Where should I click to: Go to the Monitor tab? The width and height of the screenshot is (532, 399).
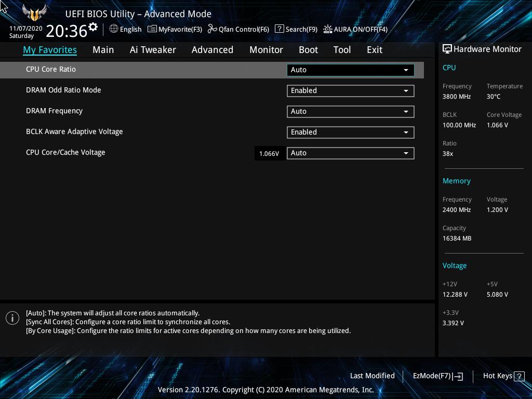(x=266, y=50)
